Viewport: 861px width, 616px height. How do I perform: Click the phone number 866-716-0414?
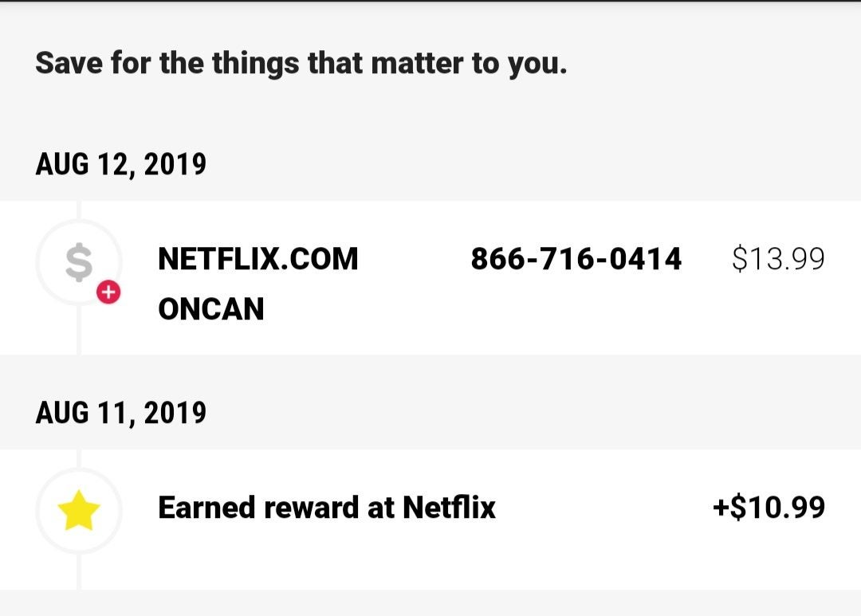(x=576, y=259)
